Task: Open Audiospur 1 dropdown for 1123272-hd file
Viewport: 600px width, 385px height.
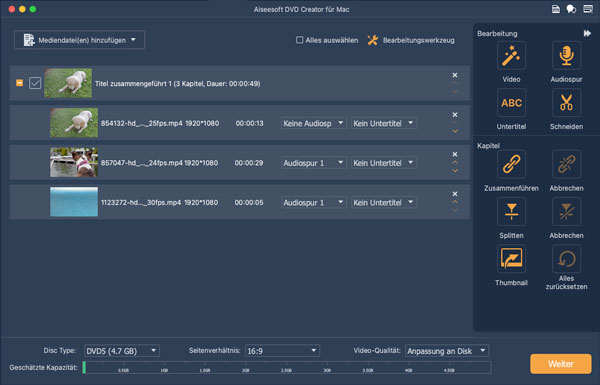Action: pyautogui.click(x=314, y=202)
